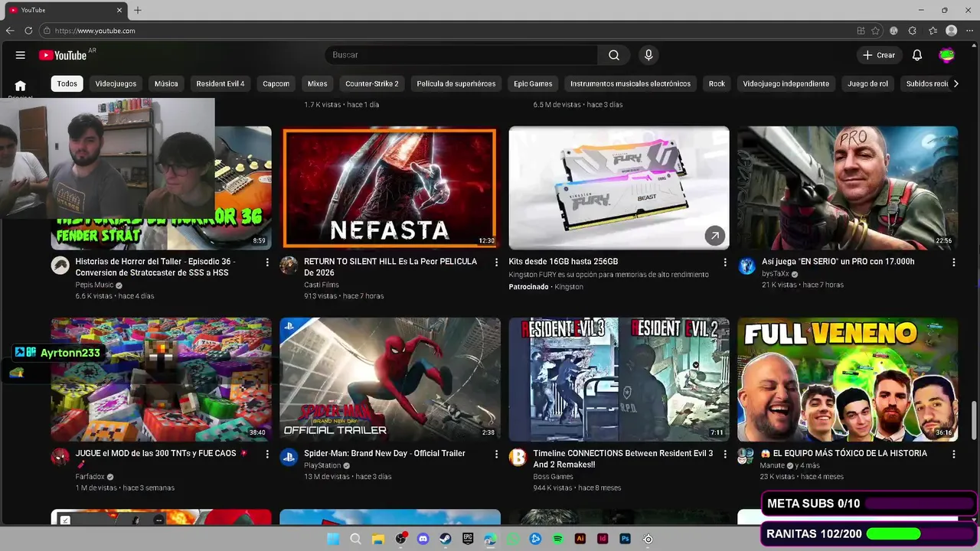Open the Boss Games channel name link
Viewport: 980px width, 551px height.
554,477
